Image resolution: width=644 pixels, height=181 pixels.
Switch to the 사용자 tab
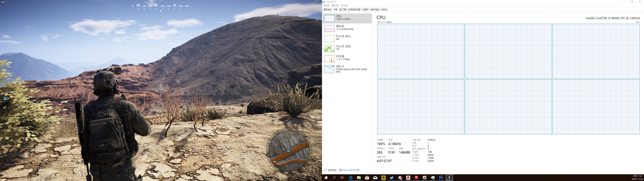click(365, 10)
